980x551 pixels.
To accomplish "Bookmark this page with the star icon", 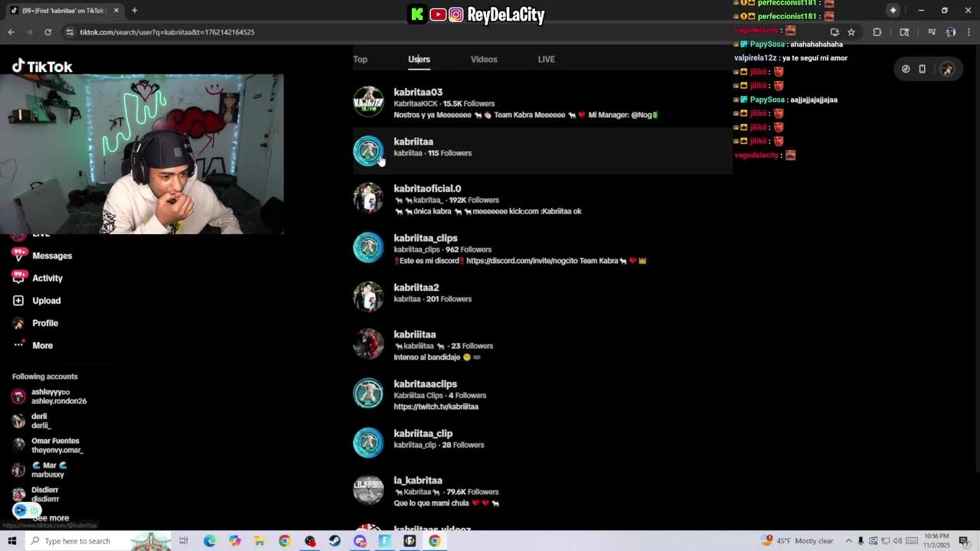I will click(x=851, y=32).
